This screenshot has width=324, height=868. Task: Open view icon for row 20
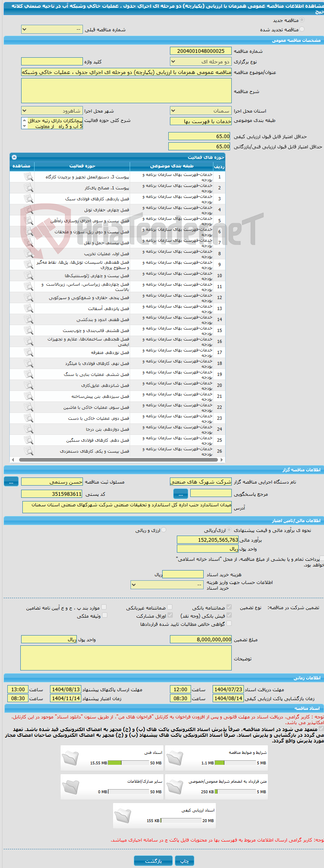tap(28, 385)
